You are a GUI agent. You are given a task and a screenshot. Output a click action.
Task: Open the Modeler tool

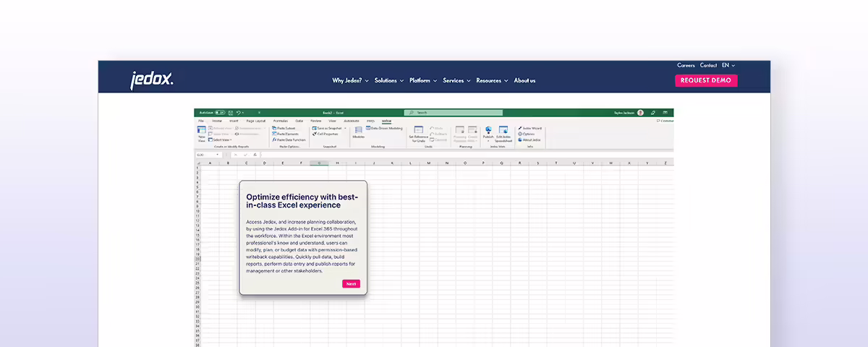(x=358, y=132)
